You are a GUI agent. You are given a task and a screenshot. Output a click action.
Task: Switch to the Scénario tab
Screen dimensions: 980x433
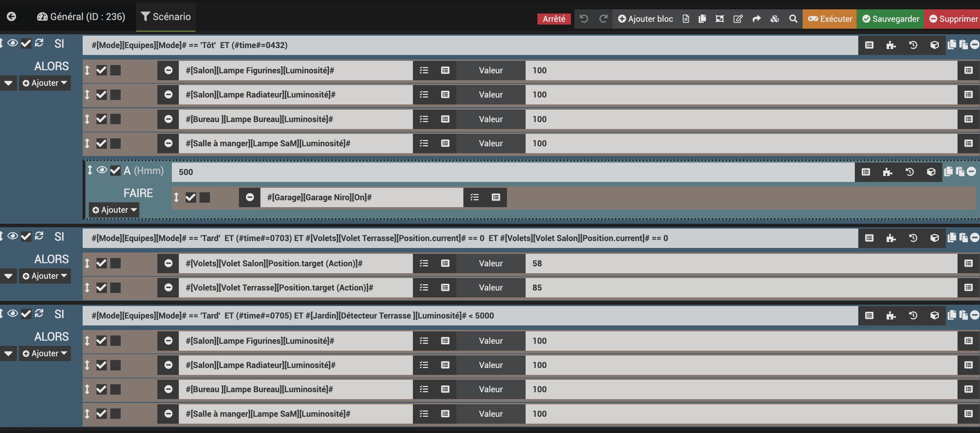pos(166,17)
